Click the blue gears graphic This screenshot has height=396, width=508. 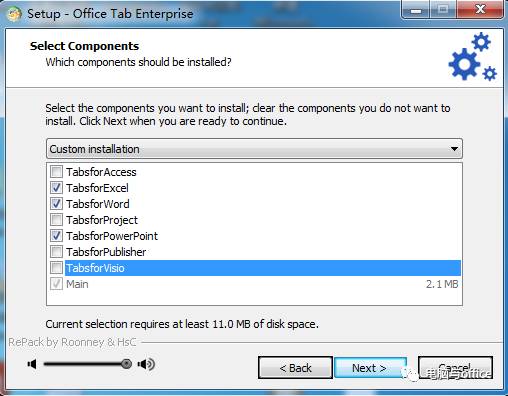pyautogui.click(x=473, y=57)
